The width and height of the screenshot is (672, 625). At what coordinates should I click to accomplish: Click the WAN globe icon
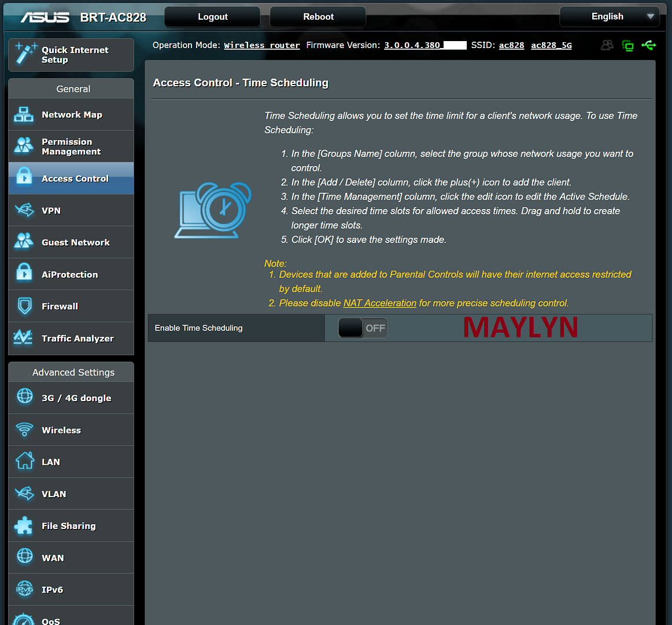pyautogui.click(x=24, y=556)
